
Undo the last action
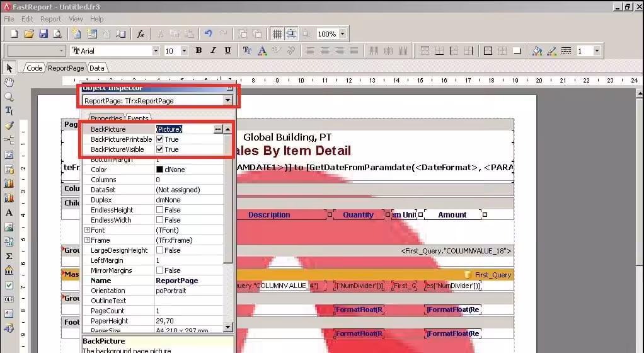point(208,34)
